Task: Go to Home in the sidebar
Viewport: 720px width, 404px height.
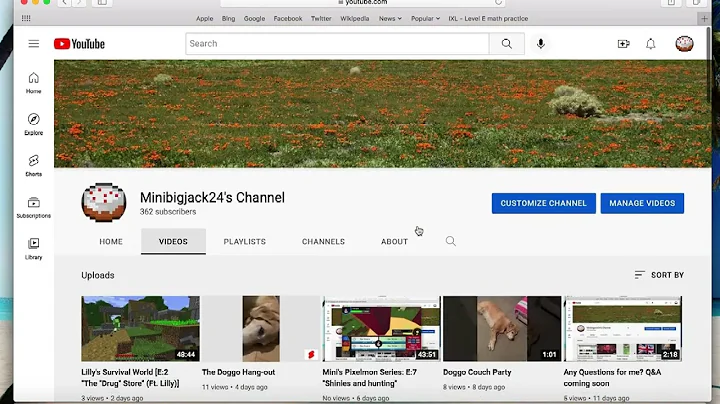Action: (34, 83)
